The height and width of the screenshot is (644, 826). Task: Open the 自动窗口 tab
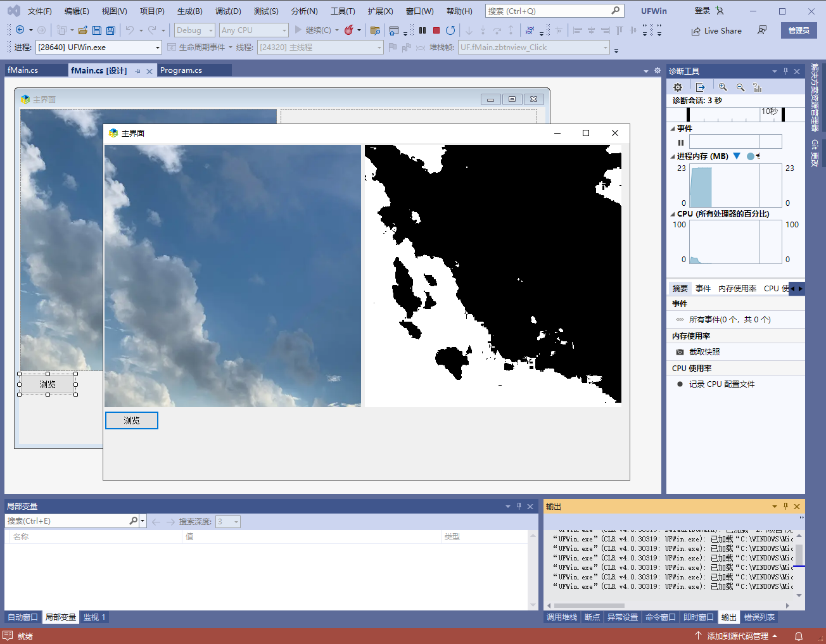tap(23, 617)
